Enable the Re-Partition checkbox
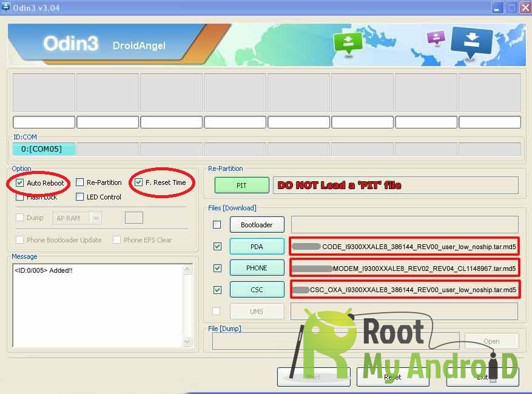This screenshot has height=394, width=532. pyautogui.click(x=80, y=182)
